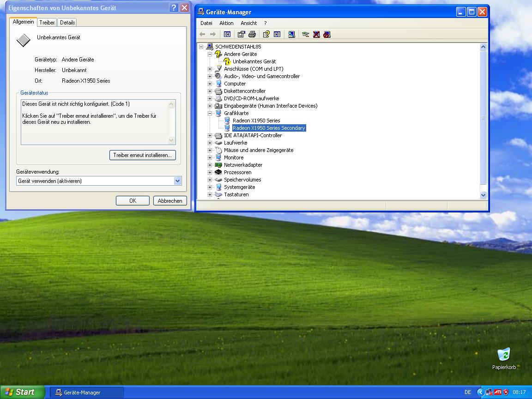Select the Computer category
Image resolution: width=532 pixels, height=399 pixels.
click(x=235, y=84)
